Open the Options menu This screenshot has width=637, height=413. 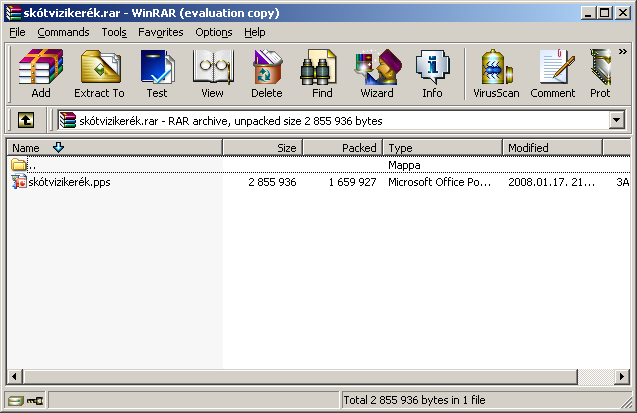point(214,32)
